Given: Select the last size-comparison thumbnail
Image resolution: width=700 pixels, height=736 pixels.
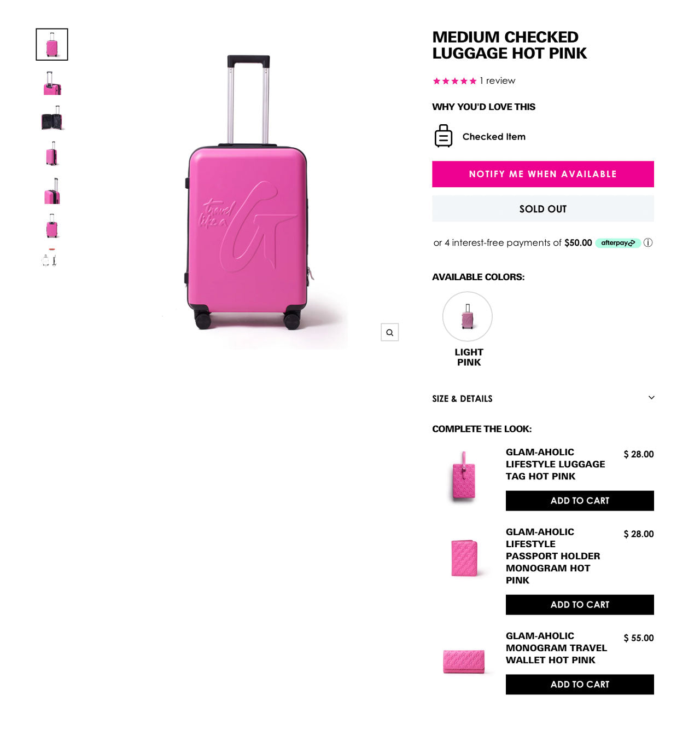Looking at the screenshot, I should click(x=50, y=257).
